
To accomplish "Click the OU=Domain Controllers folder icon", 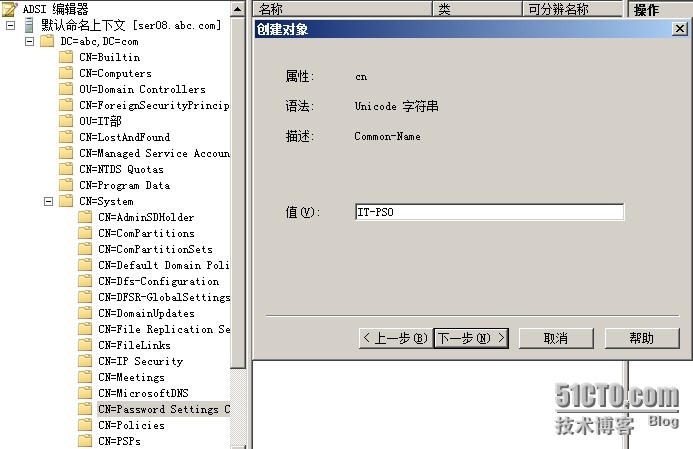I will 66,89.
